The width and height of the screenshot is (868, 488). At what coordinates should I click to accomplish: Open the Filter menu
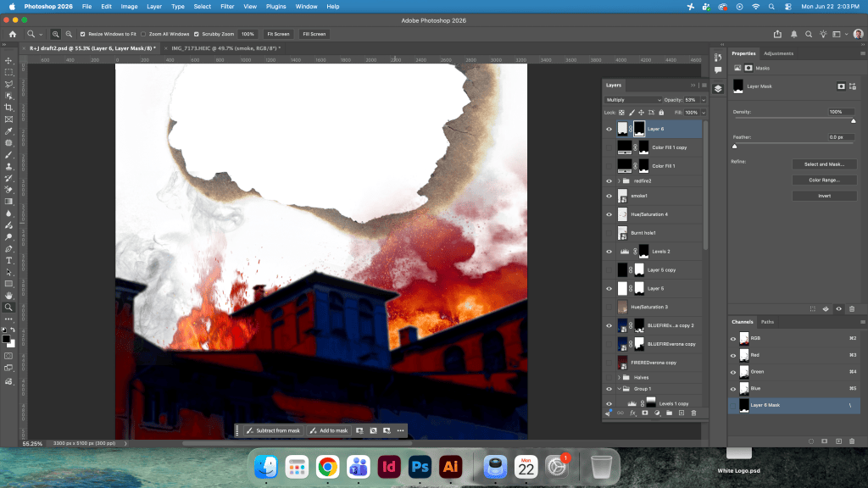pos(227,7)
